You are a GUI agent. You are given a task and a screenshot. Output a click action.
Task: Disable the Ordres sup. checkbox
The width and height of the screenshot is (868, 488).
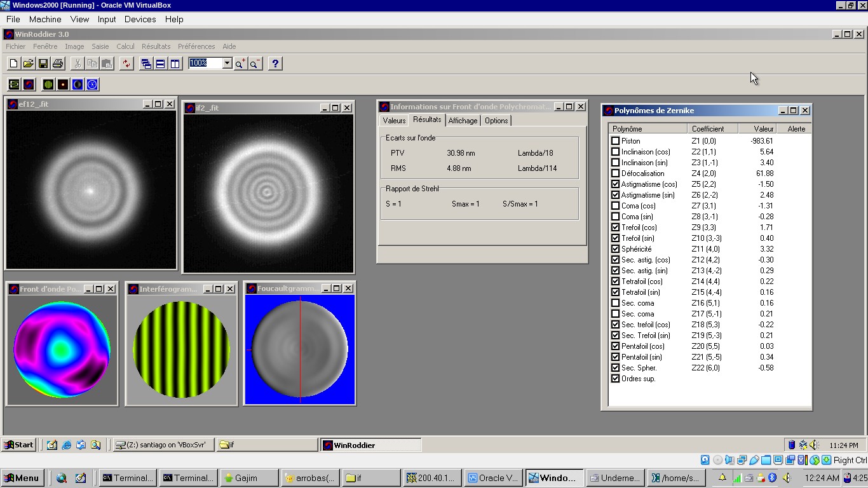pos(615,379)
